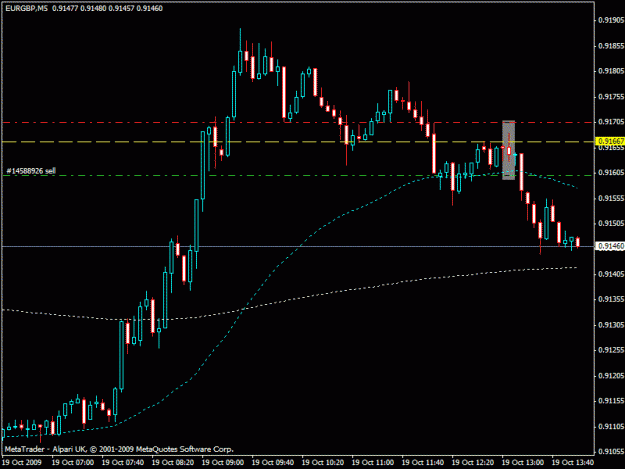Click price axis label 0.91205
Image resolution: width=625 pixels, height=469 pixels.
point(611,375)
